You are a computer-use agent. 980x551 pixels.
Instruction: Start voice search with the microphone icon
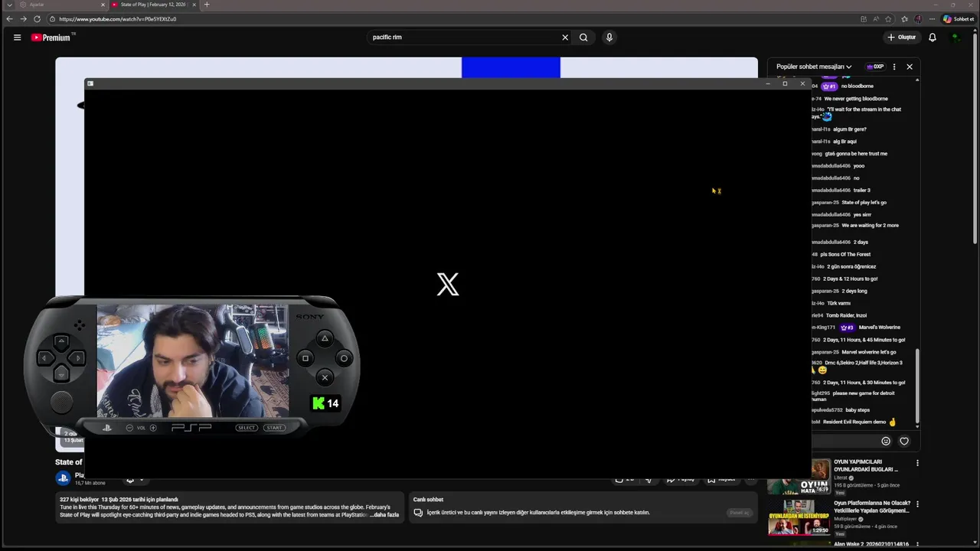(609, 37)
